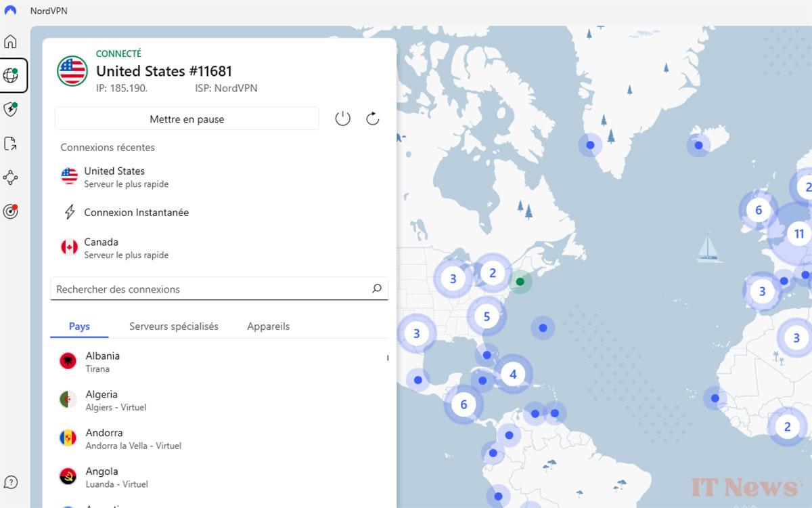Click the NordVPN logo in title bar
This screenshot has height=508, width=812.
tap(10, 11)
